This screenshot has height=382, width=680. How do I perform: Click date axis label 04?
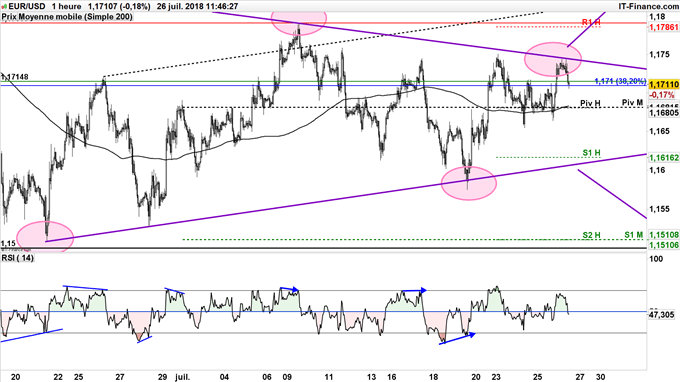225,377
